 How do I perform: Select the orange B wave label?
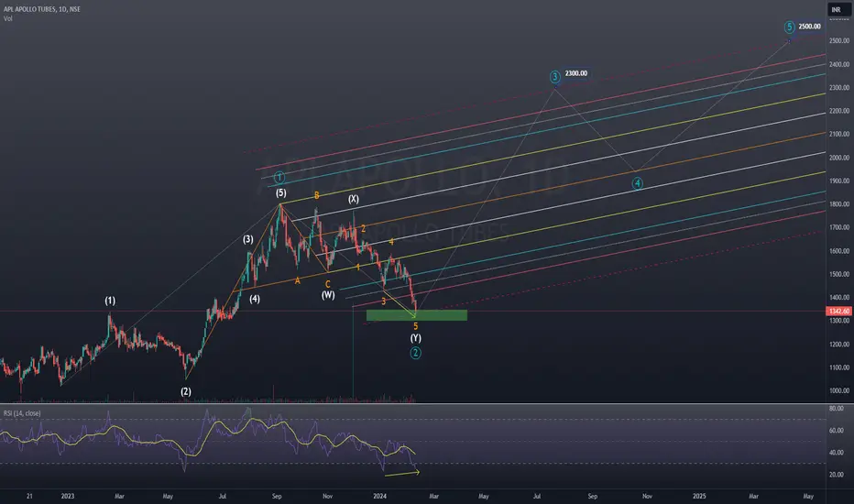click(x=316, y=195)
